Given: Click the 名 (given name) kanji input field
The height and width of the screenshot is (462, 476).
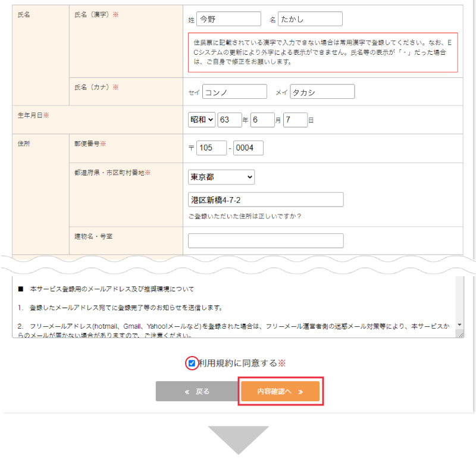Looking at the screenshot, I should tap(310, 19).
